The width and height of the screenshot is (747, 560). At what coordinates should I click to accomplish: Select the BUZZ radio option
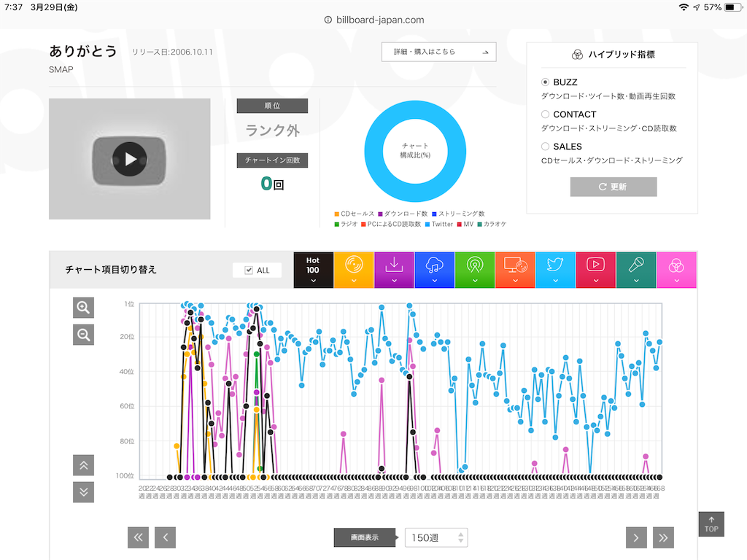click(x=546, y=82)
